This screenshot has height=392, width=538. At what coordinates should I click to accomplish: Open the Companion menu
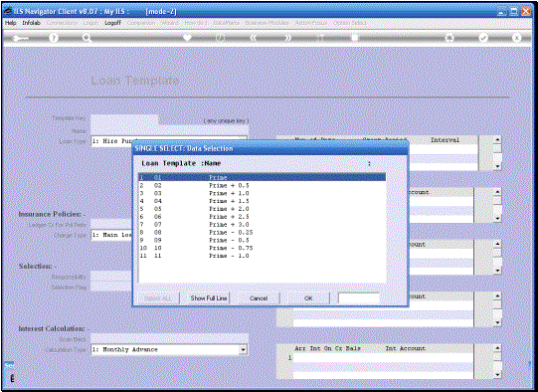pyautogui.click(x=141, y=23)
